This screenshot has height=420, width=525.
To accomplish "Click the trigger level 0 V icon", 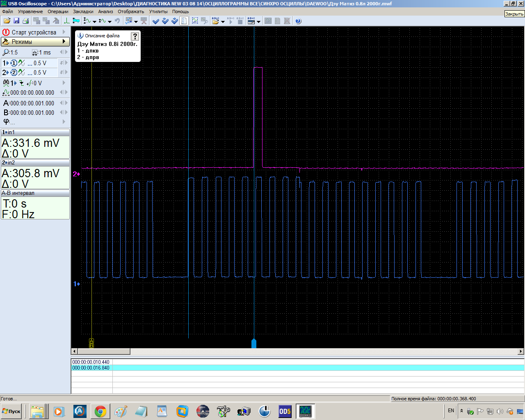I will pos(29,83).
